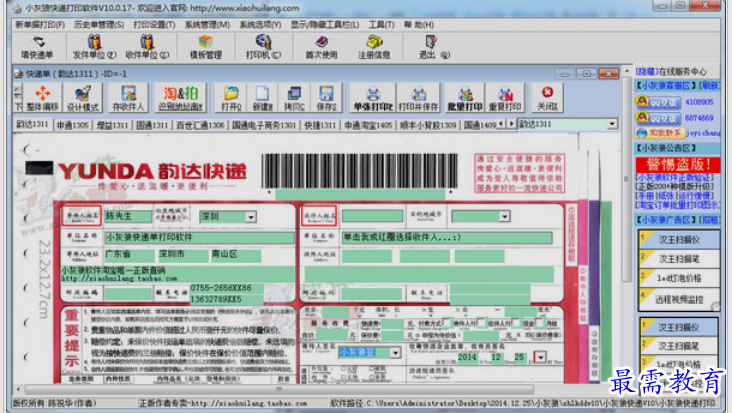This screenshot has width=732, height=413.
Task: Open 模板管理 template management
Action: click(206, 47)
